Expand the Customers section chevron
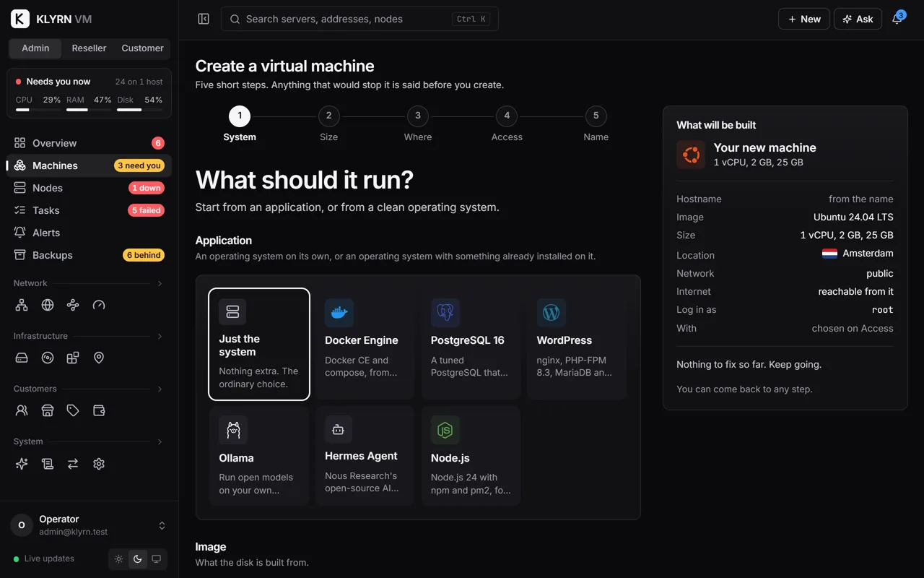This screenshot has height=578, width=924. coord(160,389)
